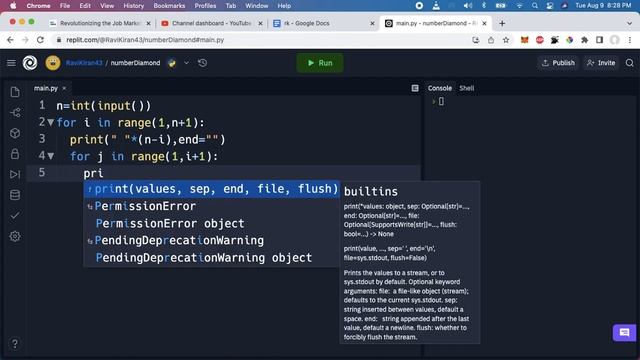Open the Apple menu

13,6
